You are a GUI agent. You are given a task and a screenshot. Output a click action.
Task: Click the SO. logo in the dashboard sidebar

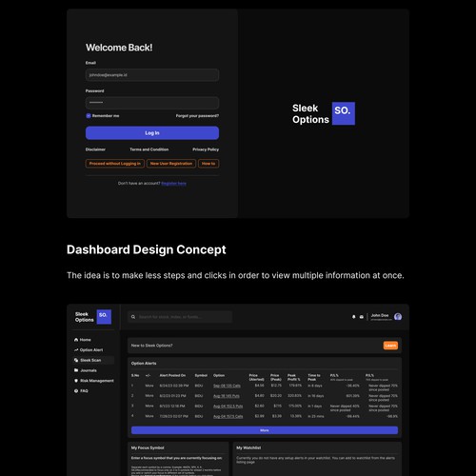click(104, 317)
